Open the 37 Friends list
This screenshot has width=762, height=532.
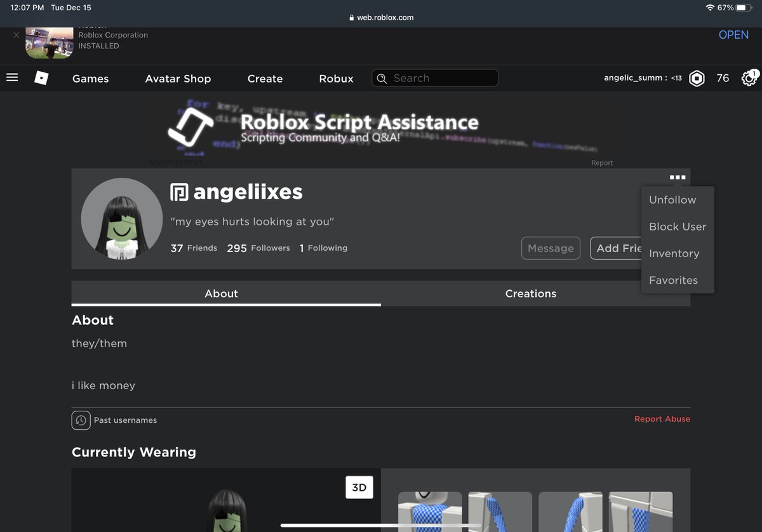point(194,248)
